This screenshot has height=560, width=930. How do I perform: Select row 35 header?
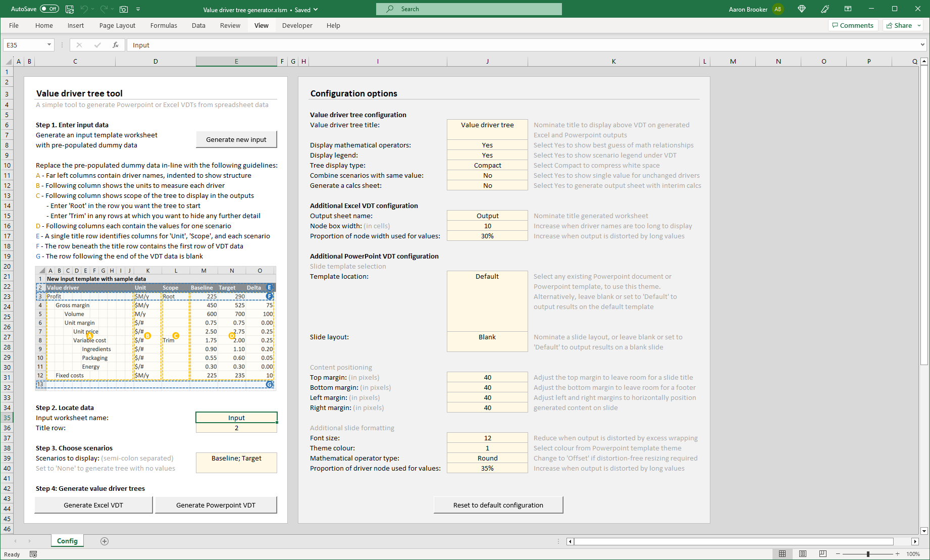click(7, 418)
